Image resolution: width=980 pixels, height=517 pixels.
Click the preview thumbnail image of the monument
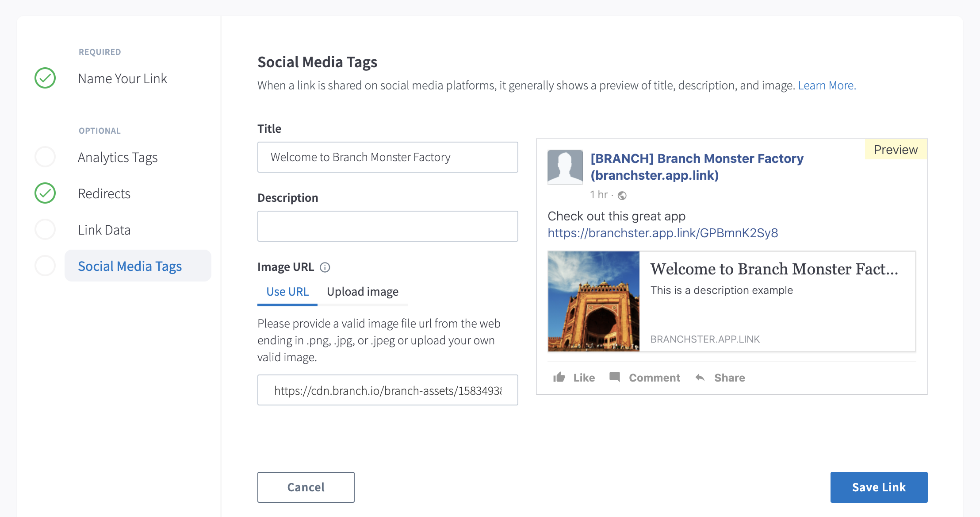pyautogui.click(x=593, y=301)
